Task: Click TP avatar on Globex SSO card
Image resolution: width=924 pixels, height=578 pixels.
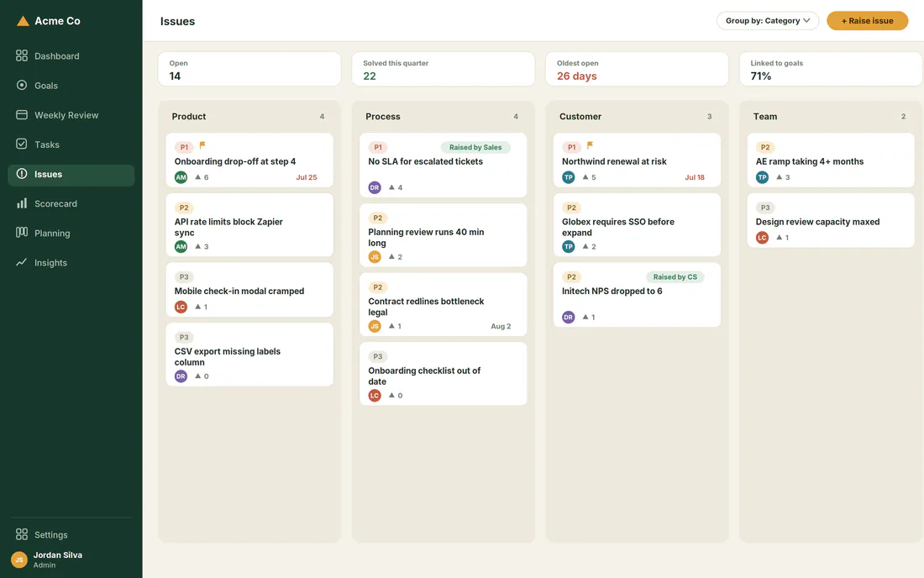Action: [x=569, y=246]
